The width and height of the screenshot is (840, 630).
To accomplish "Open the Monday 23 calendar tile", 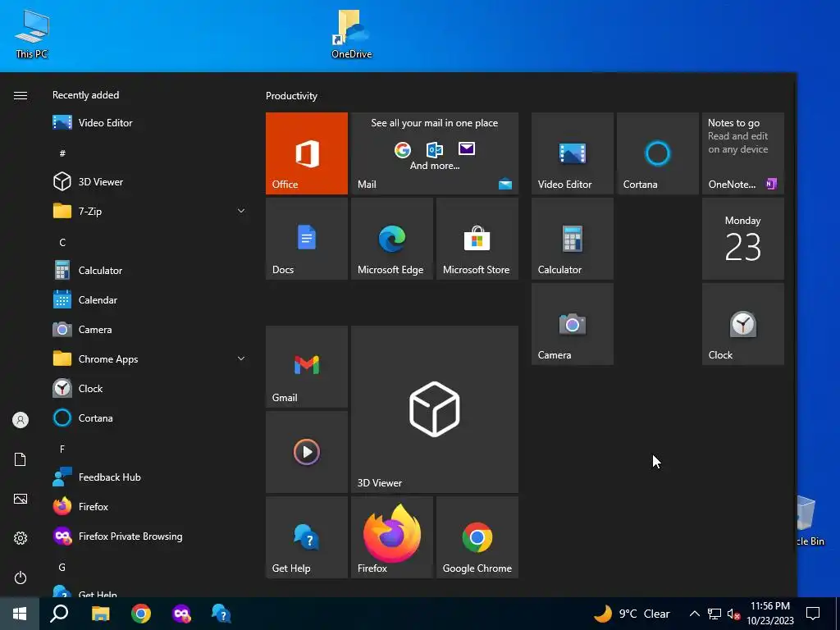I will point(743,239).
